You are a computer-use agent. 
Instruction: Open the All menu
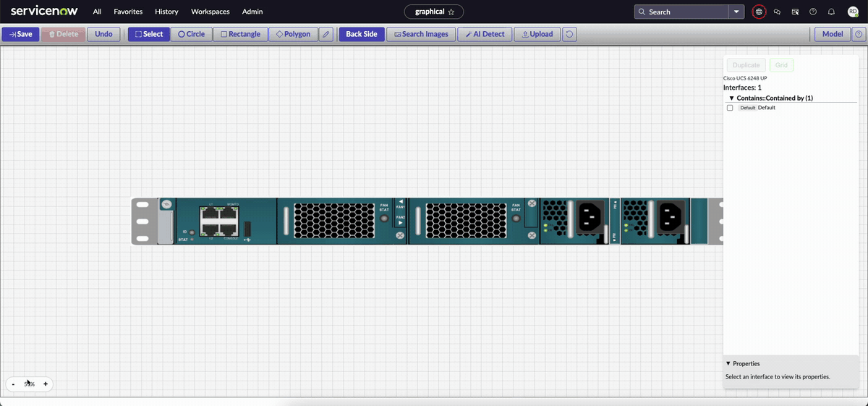pos(97,12)
